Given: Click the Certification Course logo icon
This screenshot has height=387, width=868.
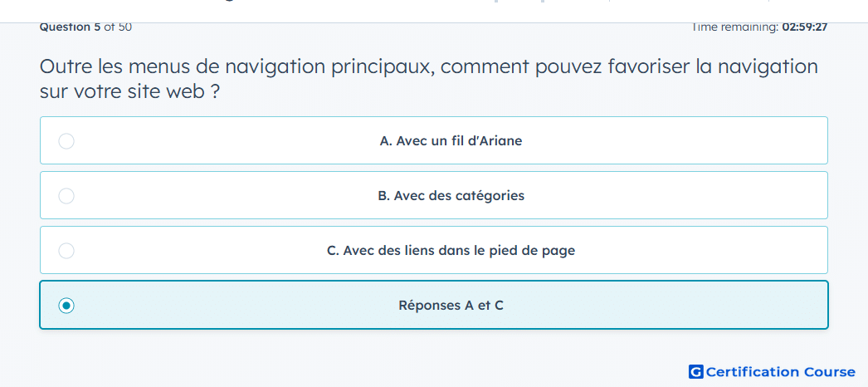Looking at the screenshot, I should point(696,372).
